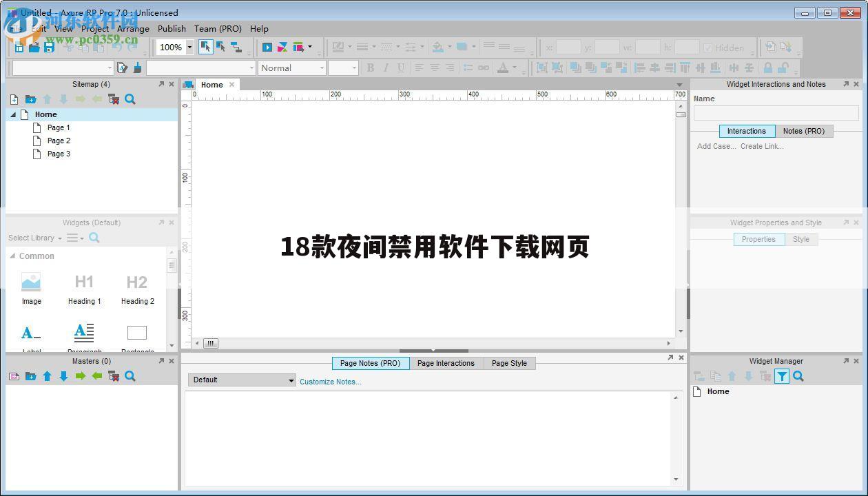Add a folder in Masters panel
This screenshot has width=868, height=496.
30,376
